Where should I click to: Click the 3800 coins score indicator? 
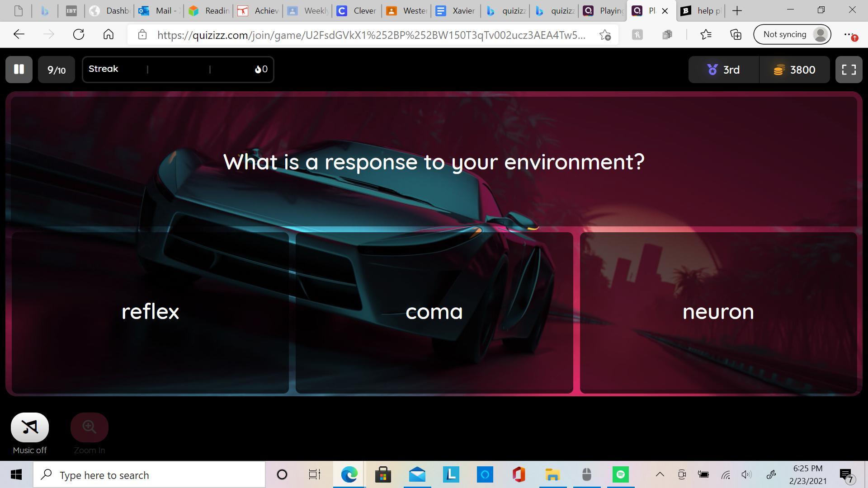click(794, 70)
